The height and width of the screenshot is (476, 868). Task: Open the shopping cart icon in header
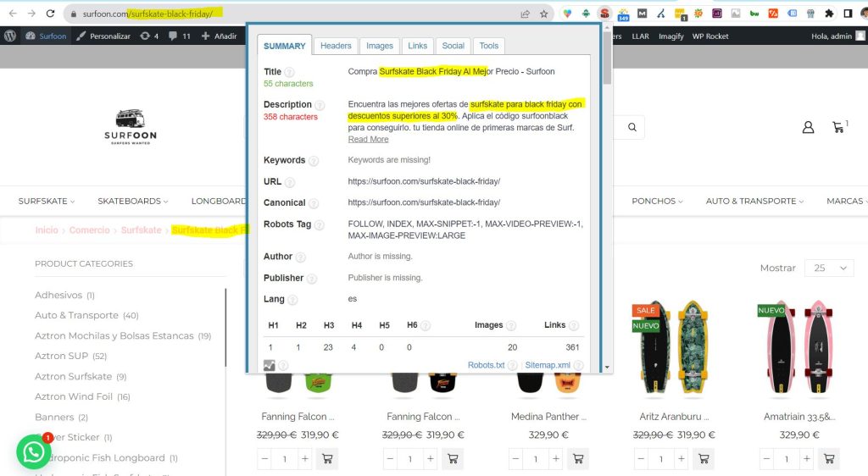(838, 127)
